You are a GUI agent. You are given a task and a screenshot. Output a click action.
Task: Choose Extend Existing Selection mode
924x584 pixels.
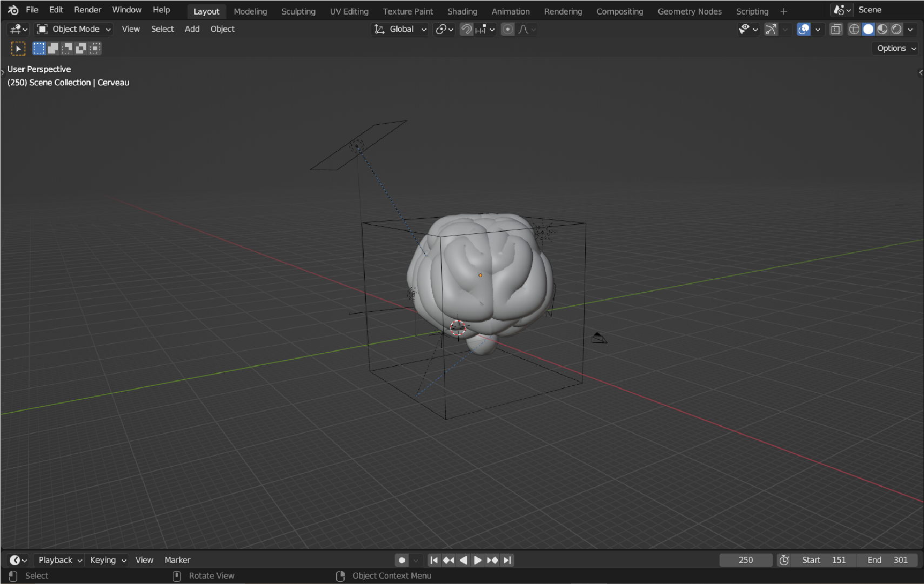click(53, 49)
